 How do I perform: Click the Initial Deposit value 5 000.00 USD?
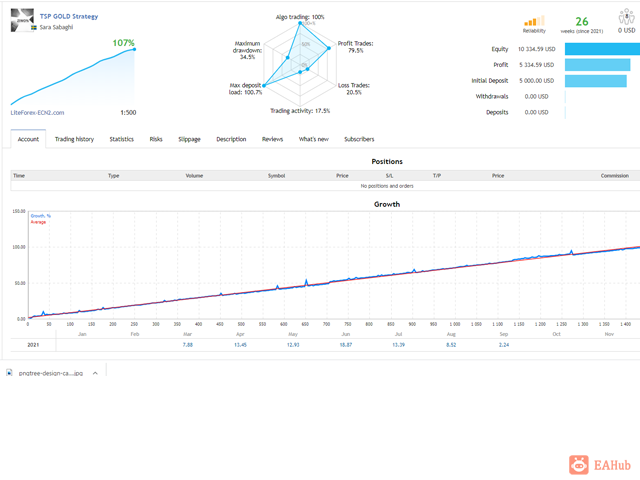pyautogui.click(x=537, y=81)
